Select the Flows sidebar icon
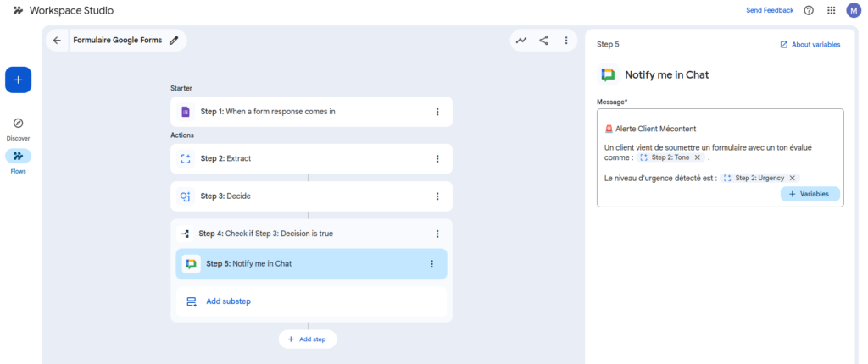The height and width of the screenshot is (364, 868). (19, 156)
